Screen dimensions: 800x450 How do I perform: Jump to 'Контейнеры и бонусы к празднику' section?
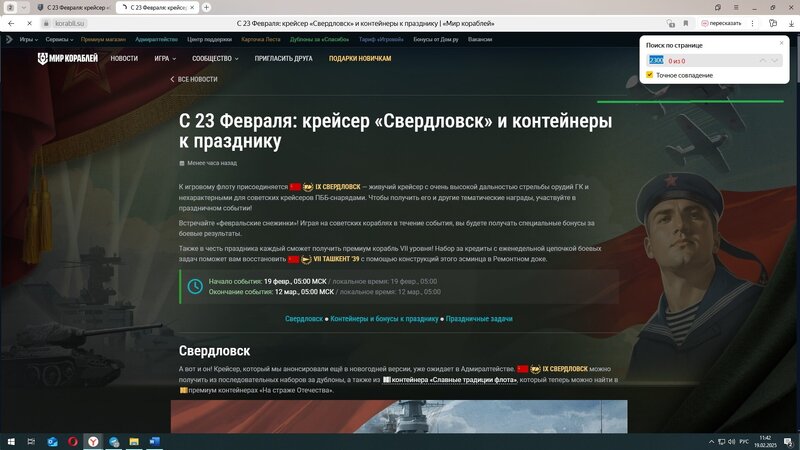(x=384, y=319)
